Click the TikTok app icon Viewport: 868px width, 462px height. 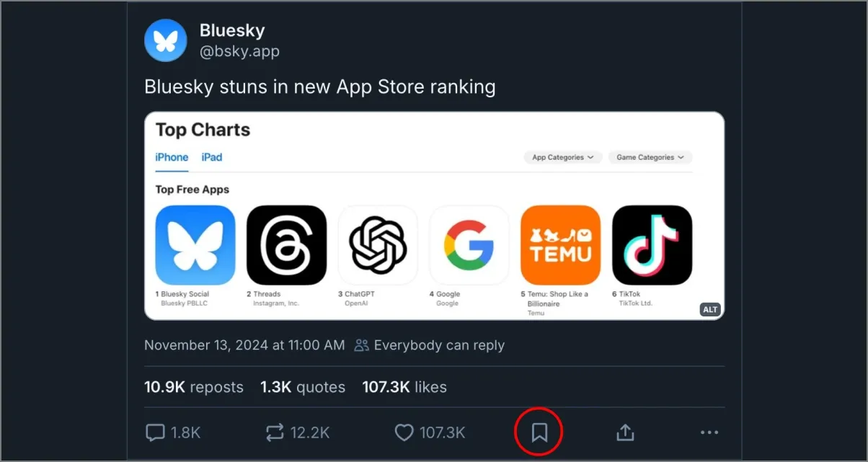click(652, 245)
